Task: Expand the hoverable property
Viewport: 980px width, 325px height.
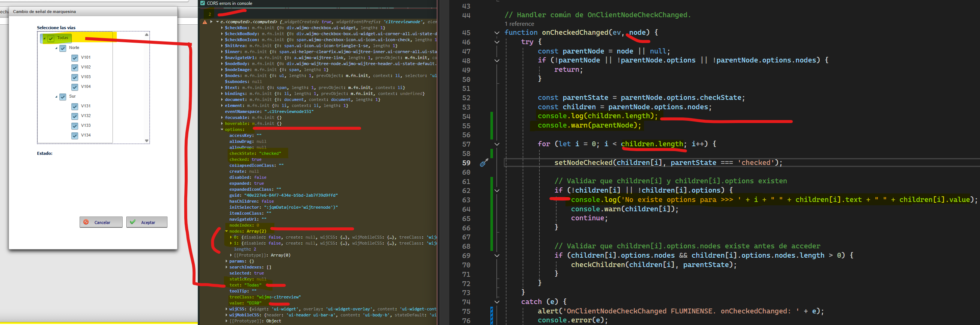Action: point(222,124)
